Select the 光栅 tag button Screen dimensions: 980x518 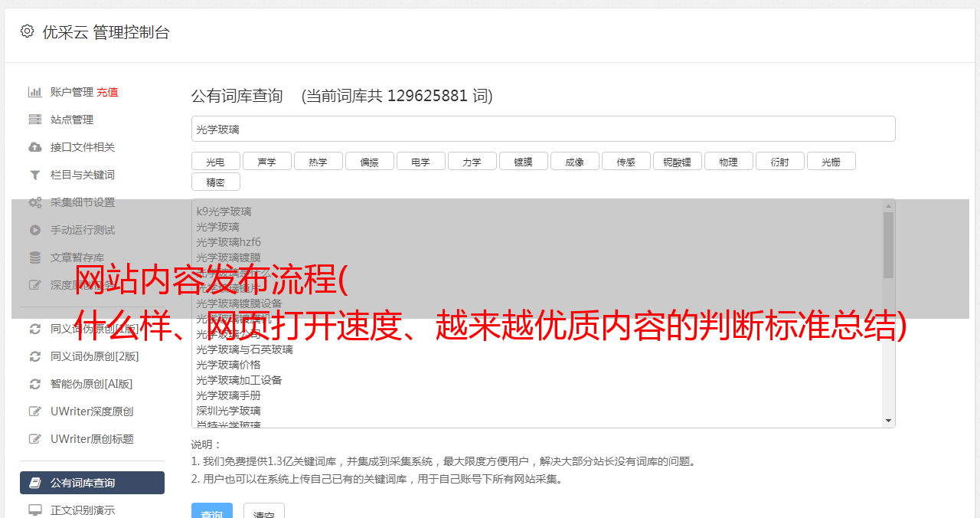point(831,161)
